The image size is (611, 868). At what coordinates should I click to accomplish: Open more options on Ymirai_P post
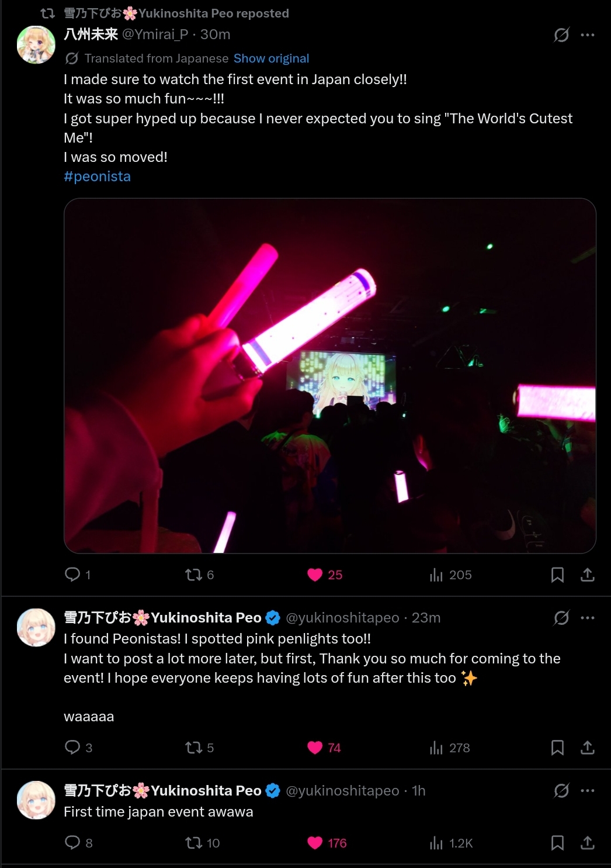point(587,35)
